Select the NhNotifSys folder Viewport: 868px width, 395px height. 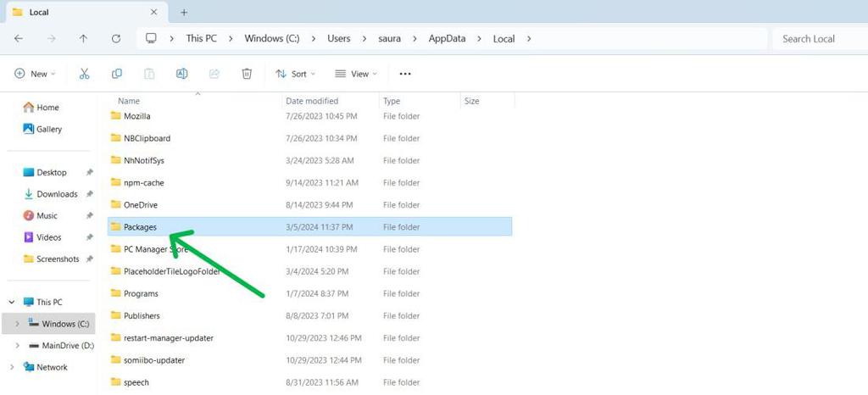(310, 160)
